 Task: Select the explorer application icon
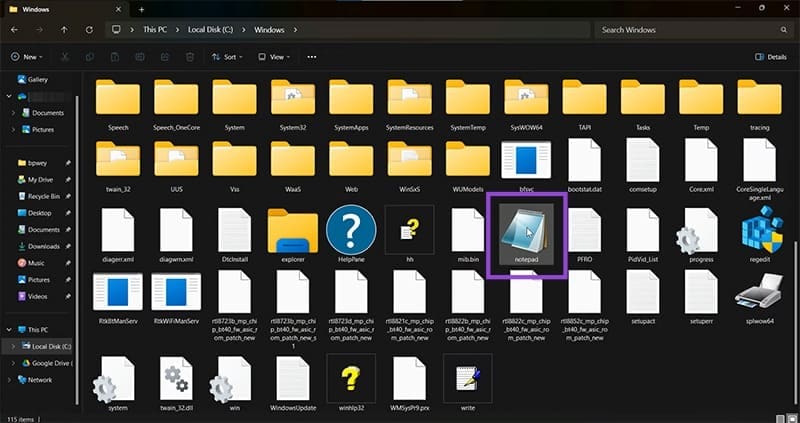click(293, 230)
